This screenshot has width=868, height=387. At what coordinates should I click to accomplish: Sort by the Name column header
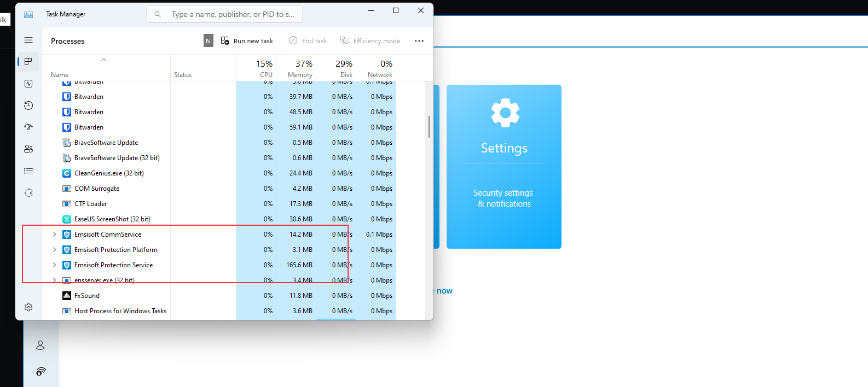coord(60,75)
